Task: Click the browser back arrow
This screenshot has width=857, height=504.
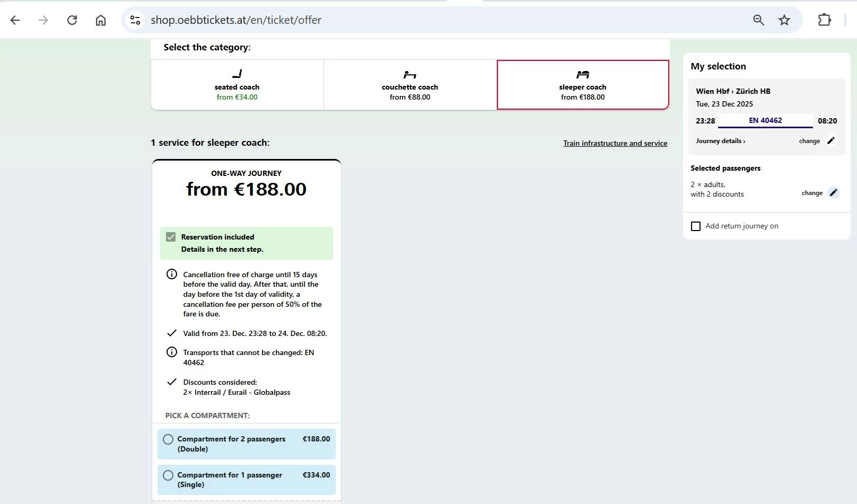Action: (15, 20)
